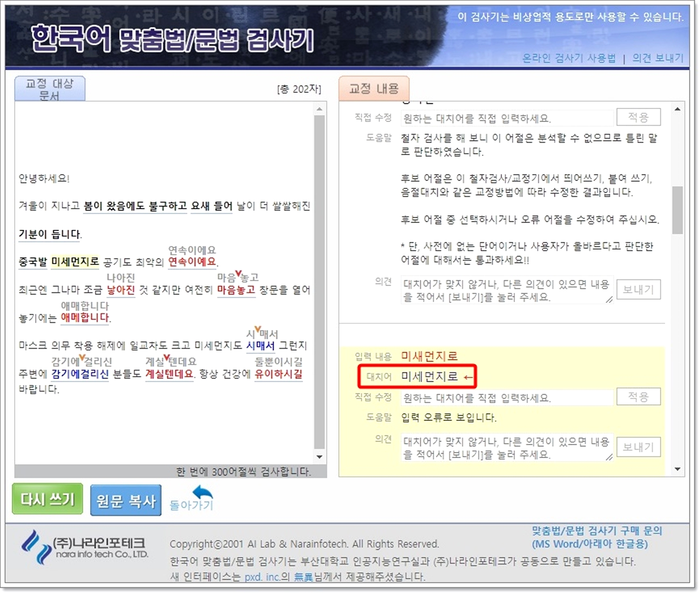The height and width of the screenshot is (593, 700).
Task: Open 온라인 검사기 사용법 link
Action: (569, 58)
